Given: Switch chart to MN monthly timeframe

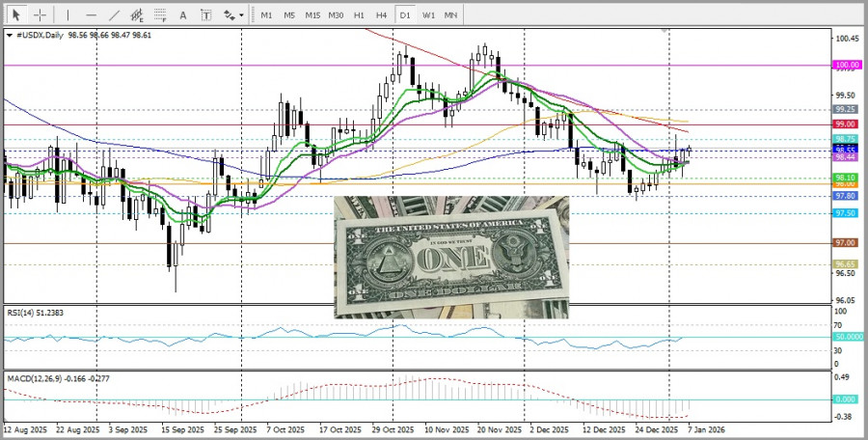Looking at the screenshot, I should (450, 15).
